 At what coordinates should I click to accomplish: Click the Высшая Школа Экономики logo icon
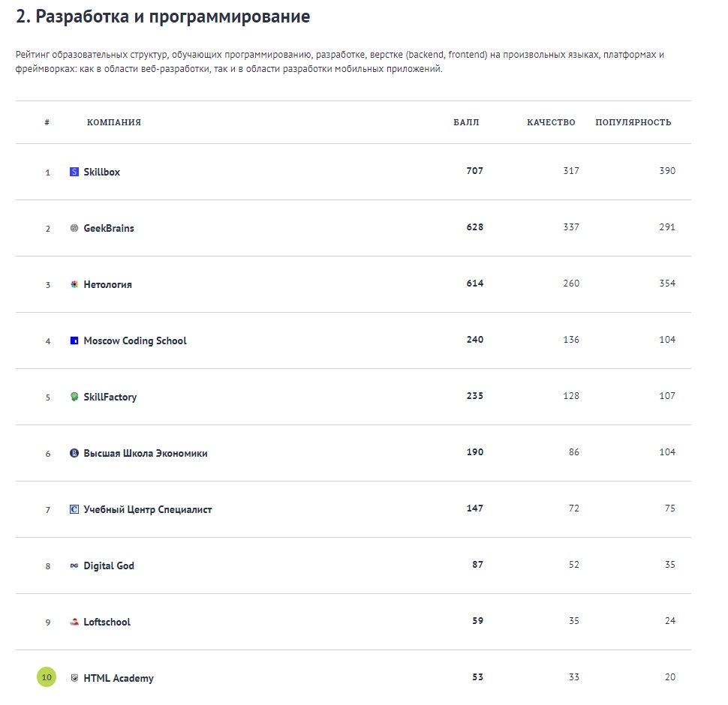74,453
